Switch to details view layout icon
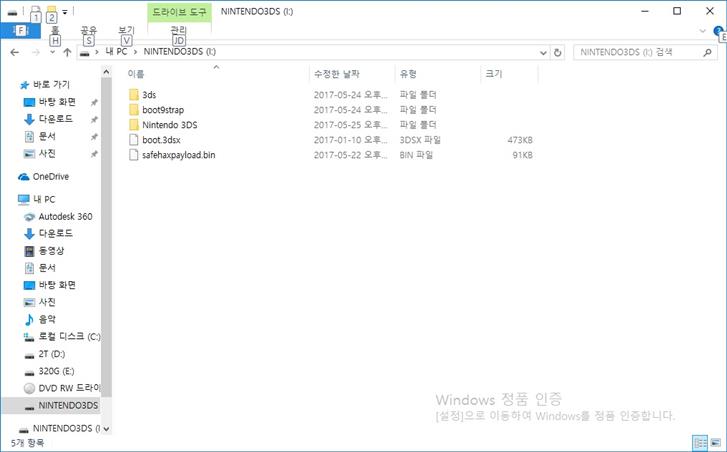Image resolution: width=727 pixels, height=452 pixels. (700, 442)
